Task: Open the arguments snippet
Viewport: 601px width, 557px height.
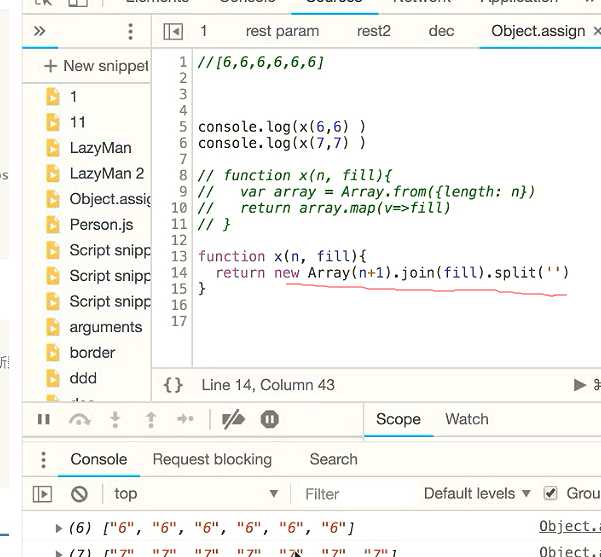Action: (106, 327)
